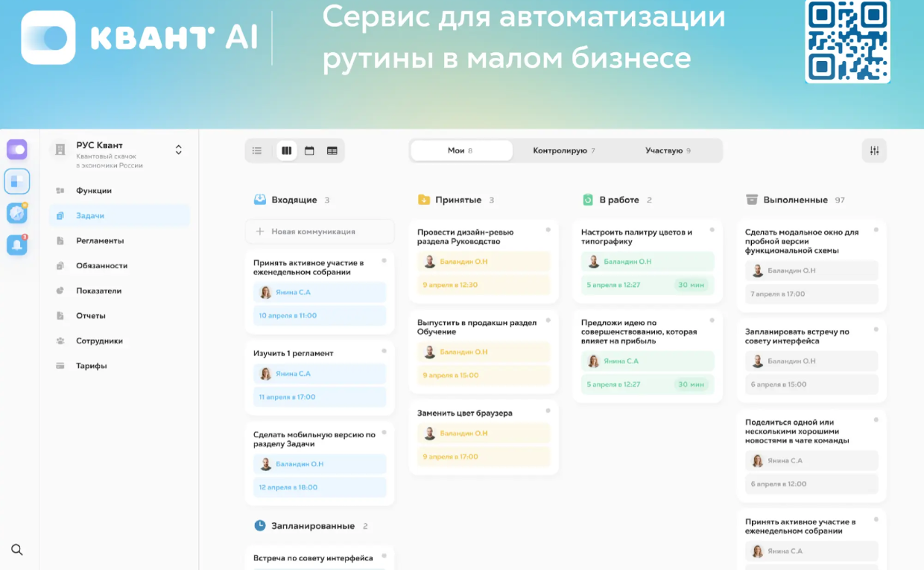
Task: Click the Сотрудники people icon
Action: pos(60,341)
